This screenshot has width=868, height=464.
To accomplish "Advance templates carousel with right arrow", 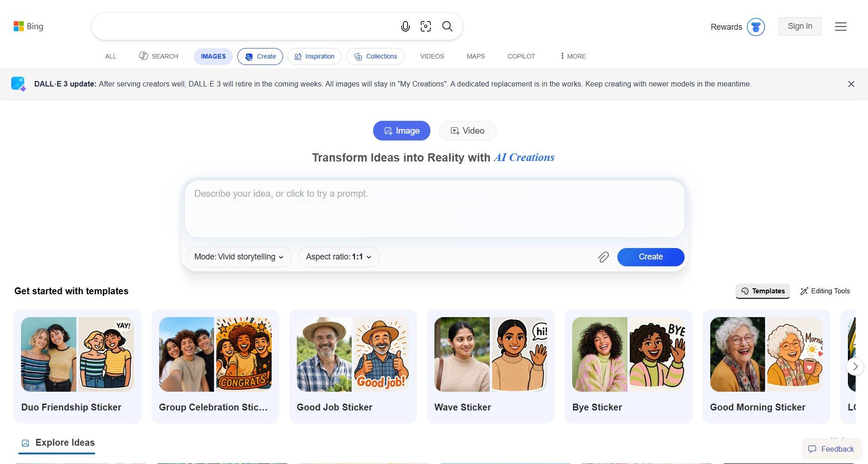I will point(855,367).
